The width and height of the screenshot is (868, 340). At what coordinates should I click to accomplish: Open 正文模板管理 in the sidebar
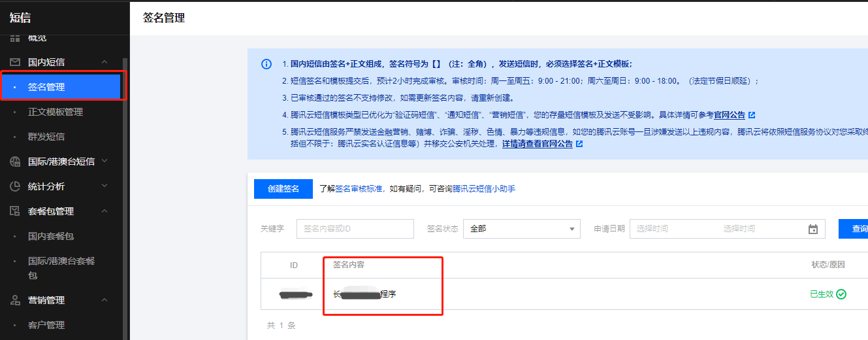[x=56, y=112]
